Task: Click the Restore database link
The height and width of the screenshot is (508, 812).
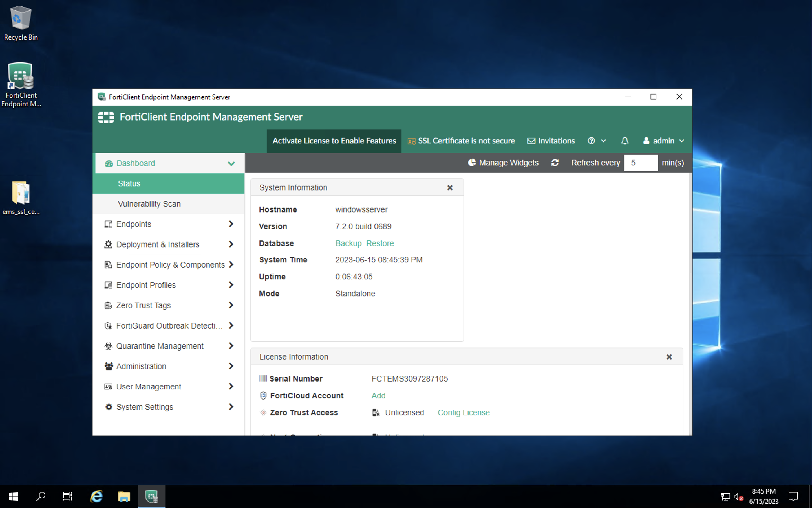Action: tap(380, 243)
